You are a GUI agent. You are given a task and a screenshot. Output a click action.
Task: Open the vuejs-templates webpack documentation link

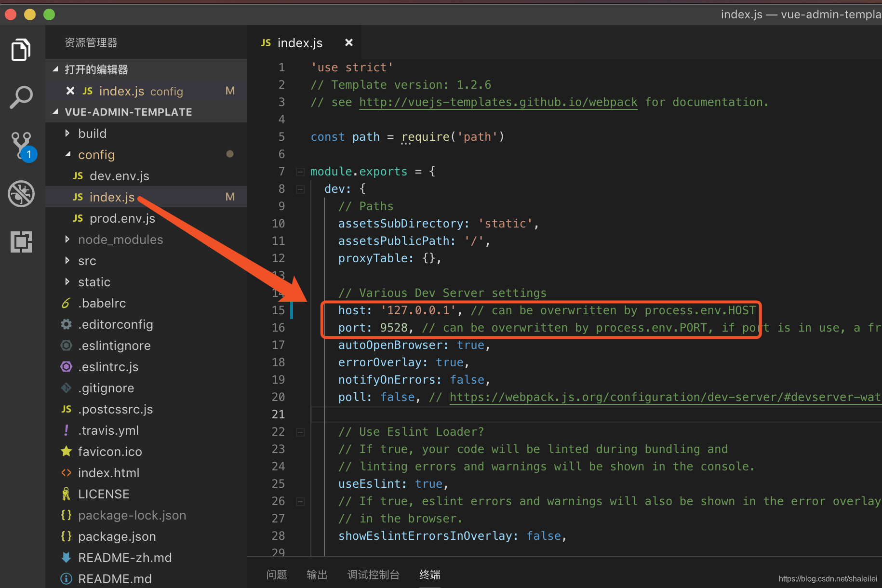(498, 102)
